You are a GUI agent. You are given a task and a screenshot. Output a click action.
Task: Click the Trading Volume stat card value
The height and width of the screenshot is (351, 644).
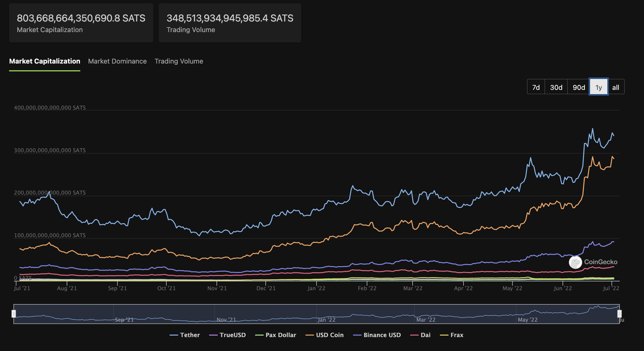click(x=230, y=18)
